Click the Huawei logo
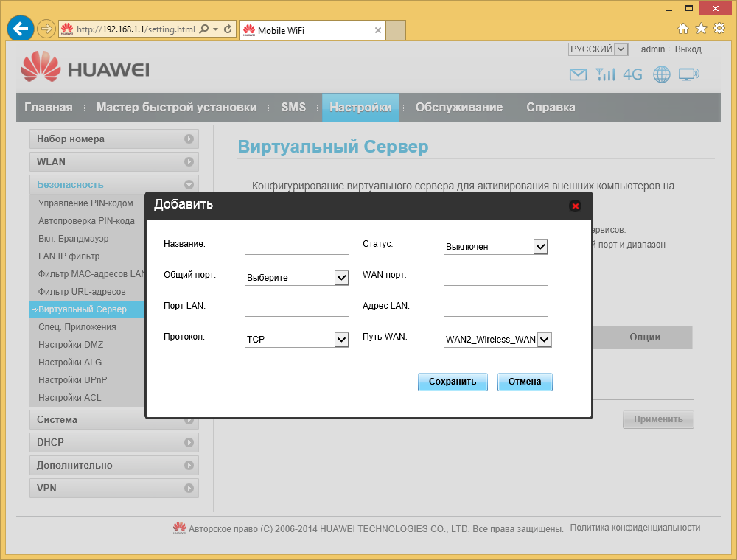Viewport: 737px width, 560px height. point(85,67)
